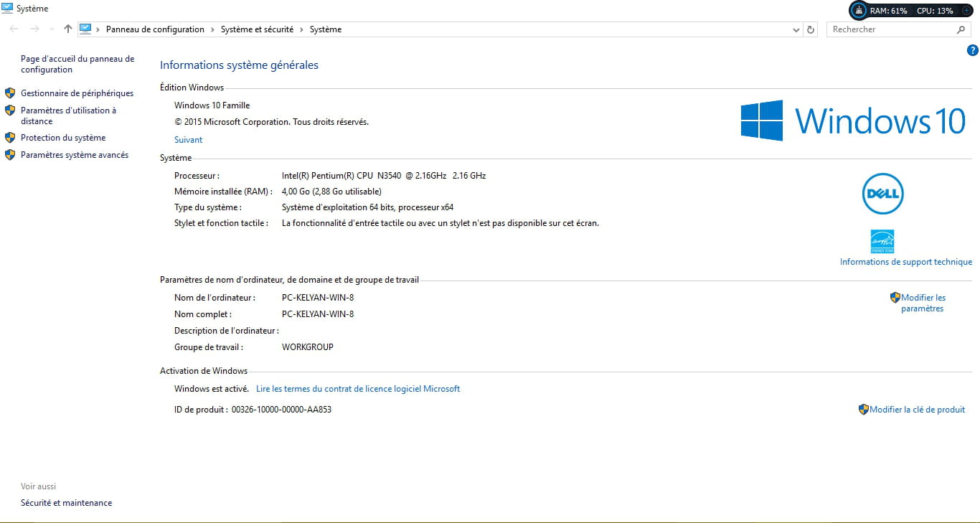
Task: Click shield icon beside Paramètres système avancés
Action: tap(10, 155)
